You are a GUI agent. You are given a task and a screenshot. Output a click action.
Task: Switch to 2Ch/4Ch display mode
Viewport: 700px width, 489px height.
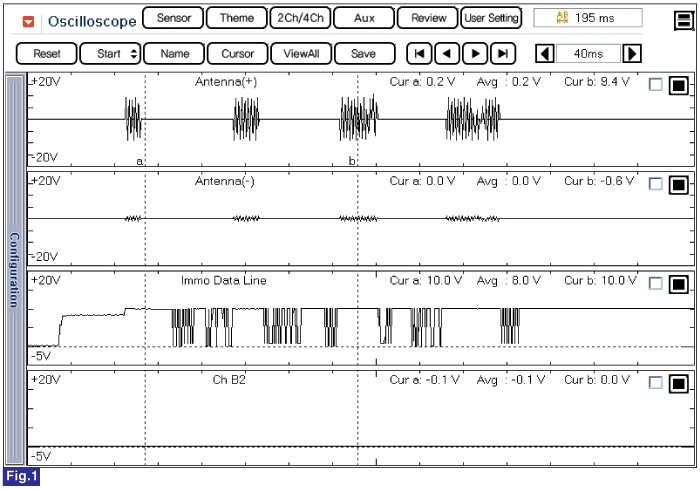(299, 18)
